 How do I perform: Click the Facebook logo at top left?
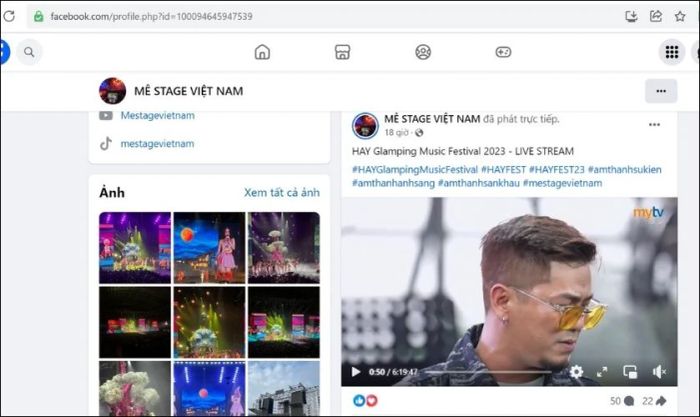click(x=4, y=52)
